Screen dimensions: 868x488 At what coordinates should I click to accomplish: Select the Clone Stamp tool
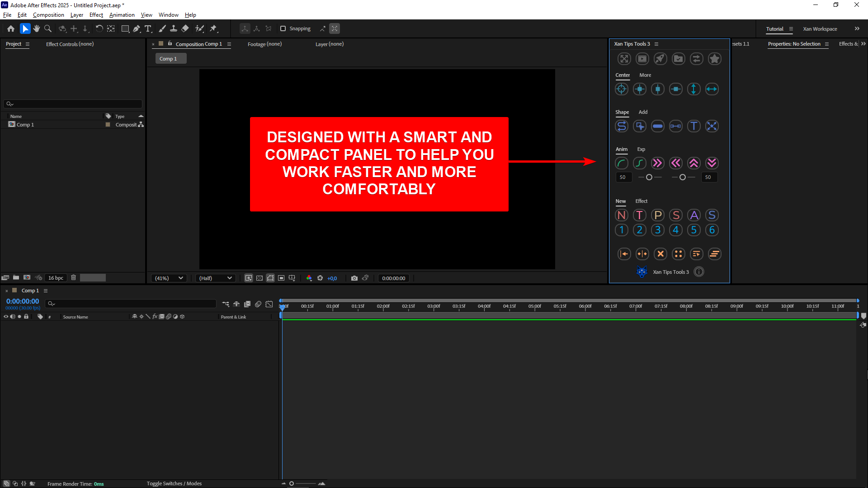173,28
